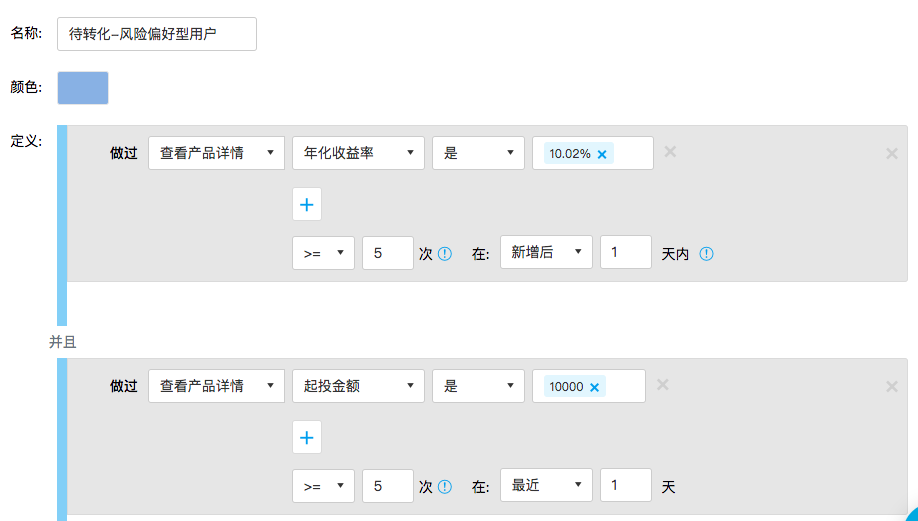The width and height of the screenshot is (918, 521).
Task: Add a filter under 年化收益率 condition
Action: [x=307, y=204]
